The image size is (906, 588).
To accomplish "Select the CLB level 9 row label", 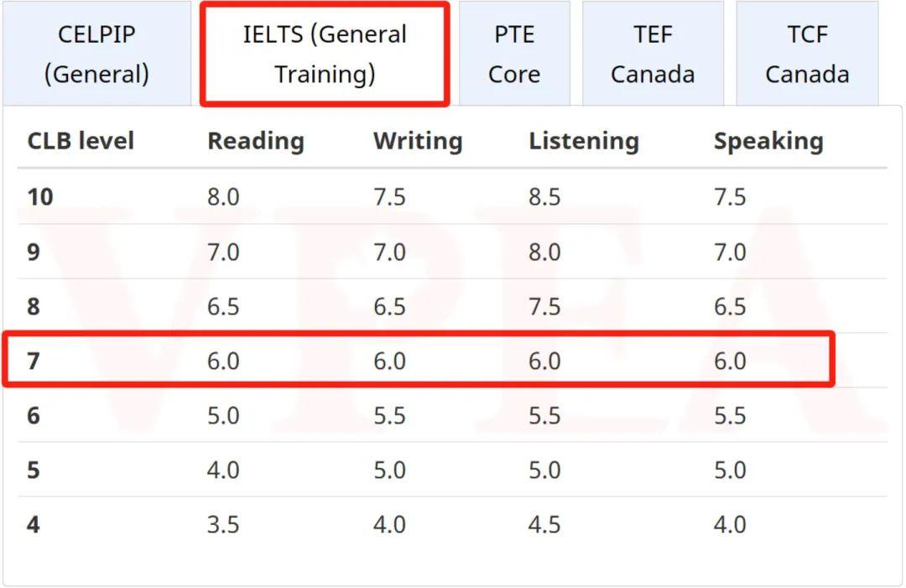I will [34, 252].
